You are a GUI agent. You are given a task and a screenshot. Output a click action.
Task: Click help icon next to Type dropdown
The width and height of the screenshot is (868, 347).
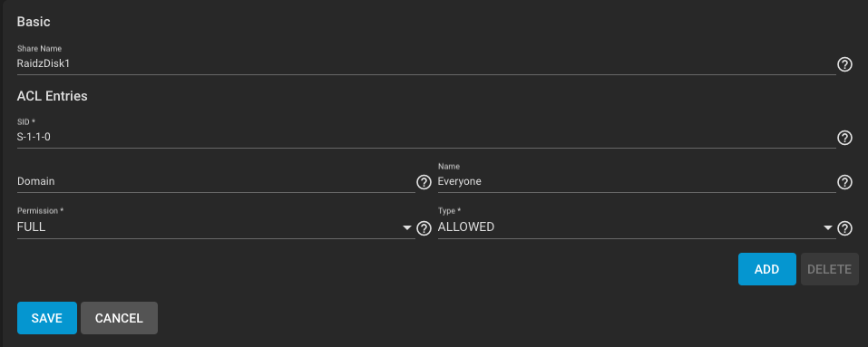coord(844,228)
